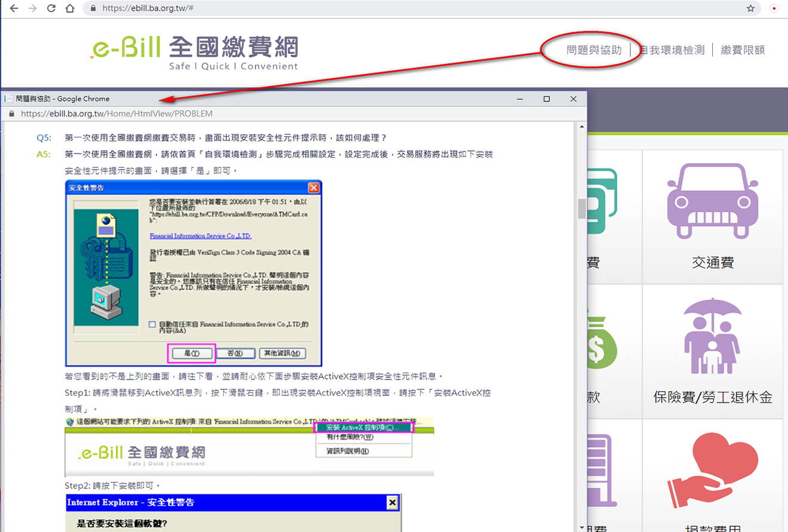
Task: Click the e-Bill 全國繳費網 logo
Action: (x=194, y=53)
